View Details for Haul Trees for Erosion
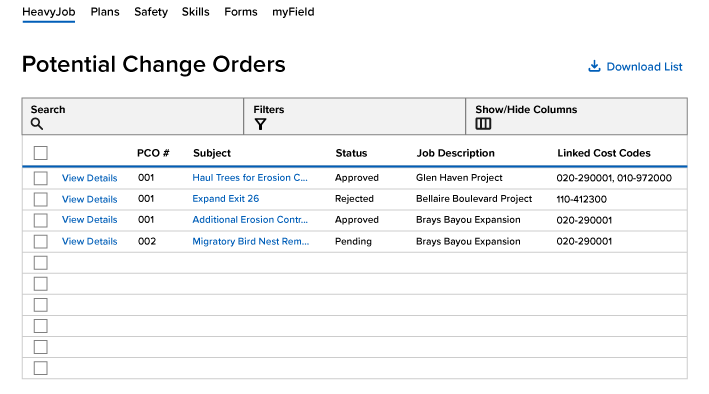709x394 pixels. tap(90, 178)
